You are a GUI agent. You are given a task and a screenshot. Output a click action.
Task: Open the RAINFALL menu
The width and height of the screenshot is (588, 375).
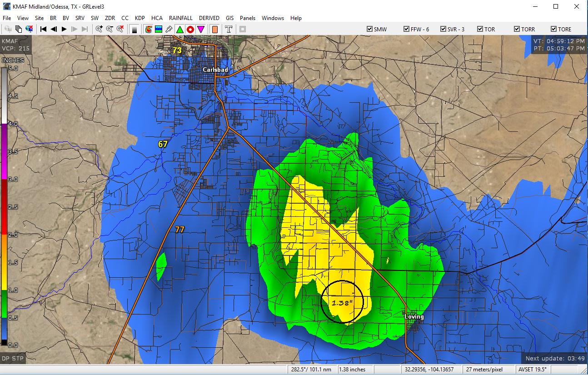pyautogui.click(x=180, y=18)
